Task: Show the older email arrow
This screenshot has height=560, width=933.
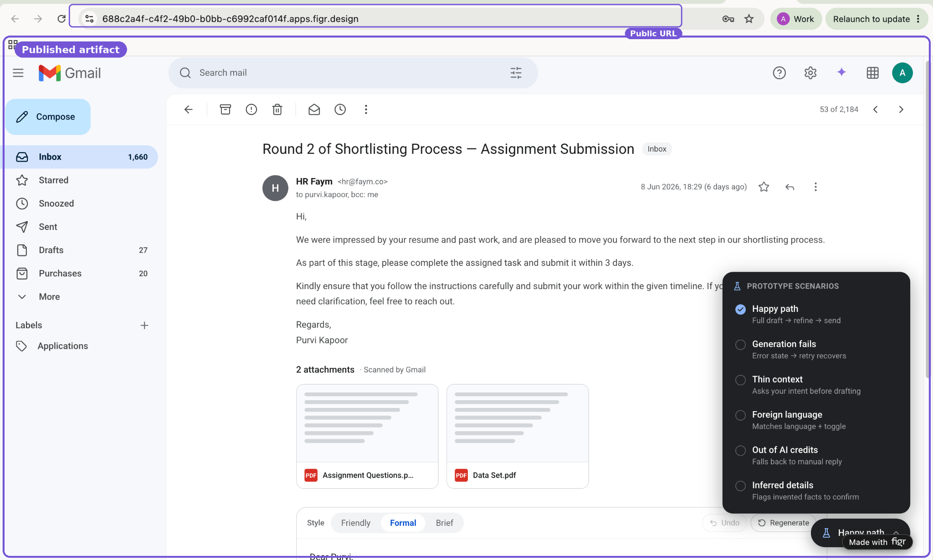Action: point(901,109)
